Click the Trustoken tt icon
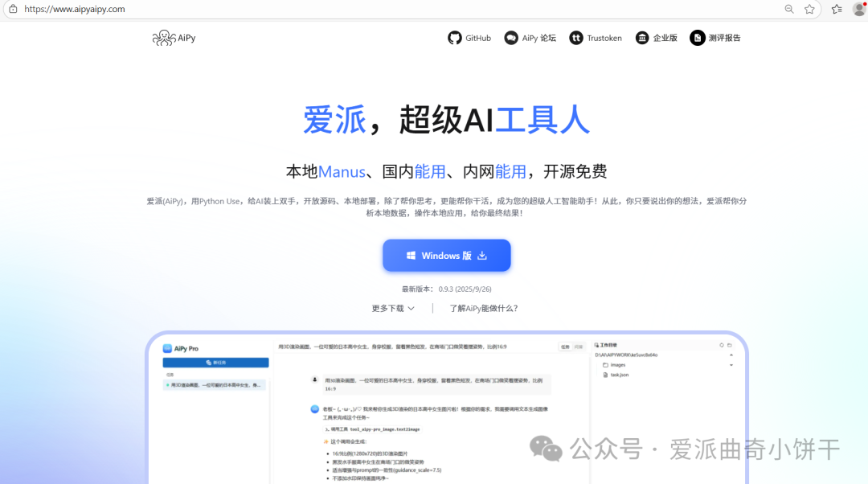The height and width of the screenshot is (484, 868). pos(576,38)
